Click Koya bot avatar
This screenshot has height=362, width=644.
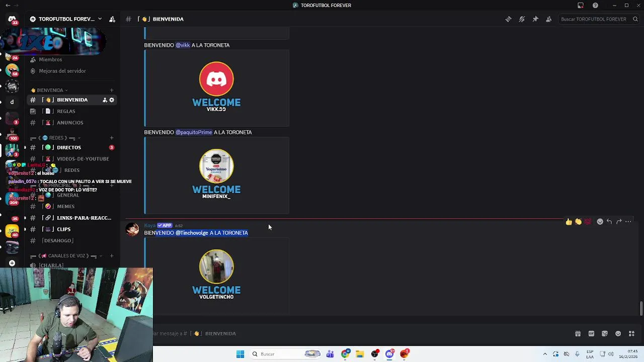(x=133, y=230)
